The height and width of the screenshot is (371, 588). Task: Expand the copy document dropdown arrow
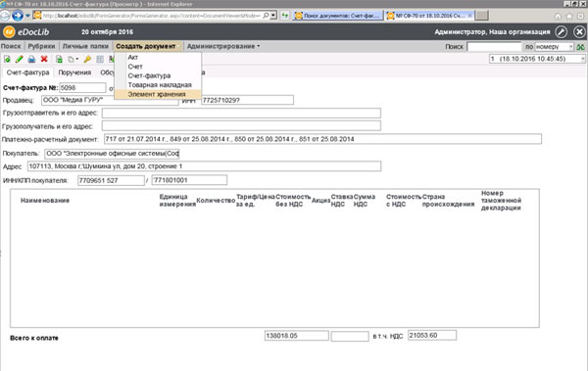(x=76, y=59)
